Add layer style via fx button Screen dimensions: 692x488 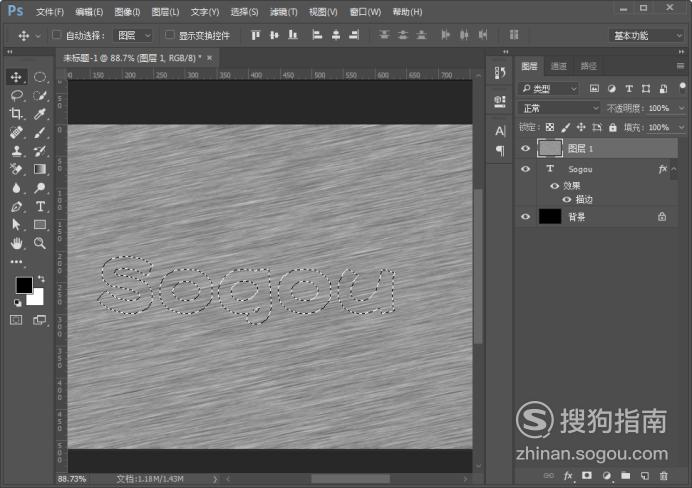[x=568, y=476]
